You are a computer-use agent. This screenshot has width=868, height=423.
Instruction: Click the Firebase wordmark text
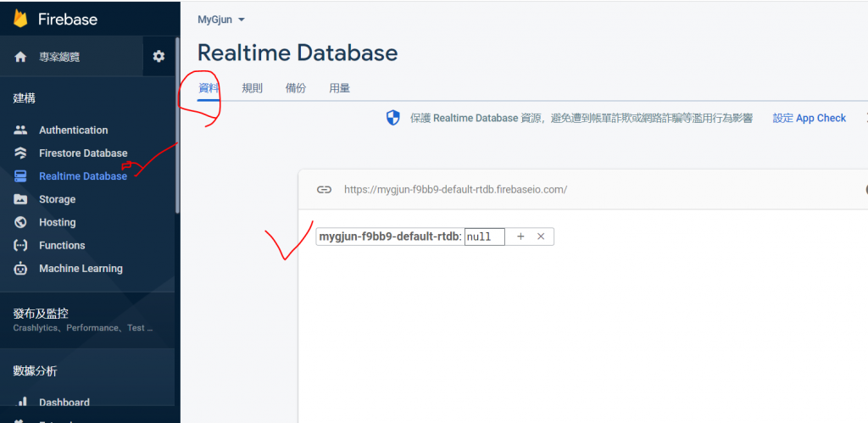click(68, 19)
